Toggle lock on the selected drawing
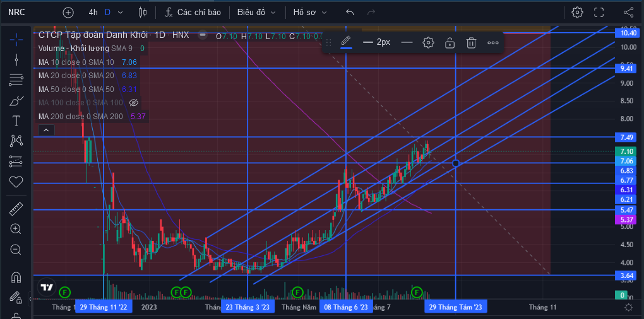644x319 pixels. (450, 42)
